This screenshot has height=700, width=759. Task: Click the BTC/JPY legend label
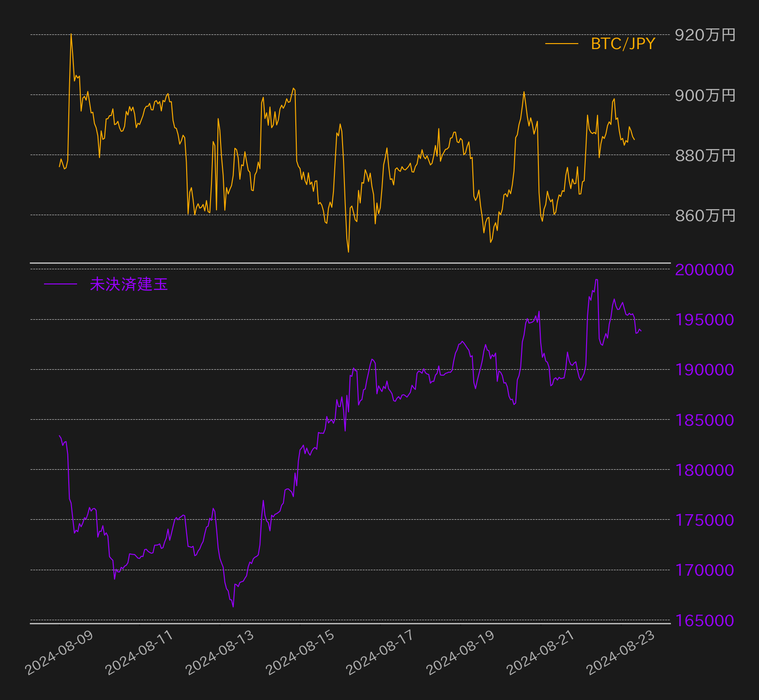coord(623,44)
